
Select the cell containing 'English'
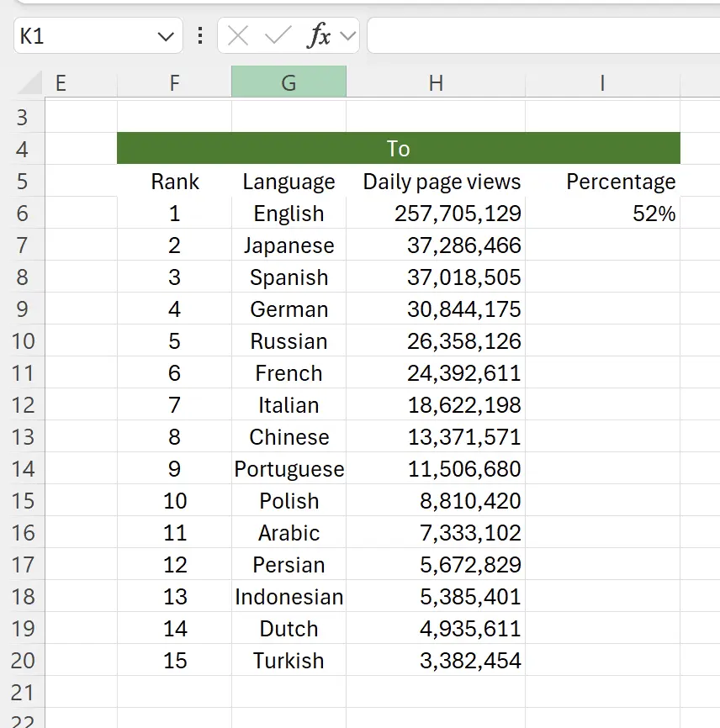pyautogui.click(x=289, y=214)
